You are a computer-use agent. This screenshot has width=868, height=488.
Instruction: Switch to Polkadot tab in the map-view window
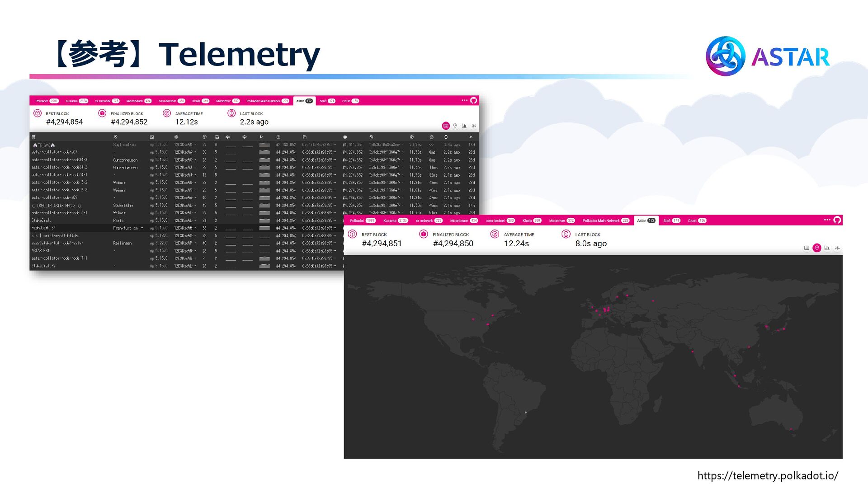(x=363, y=221)
